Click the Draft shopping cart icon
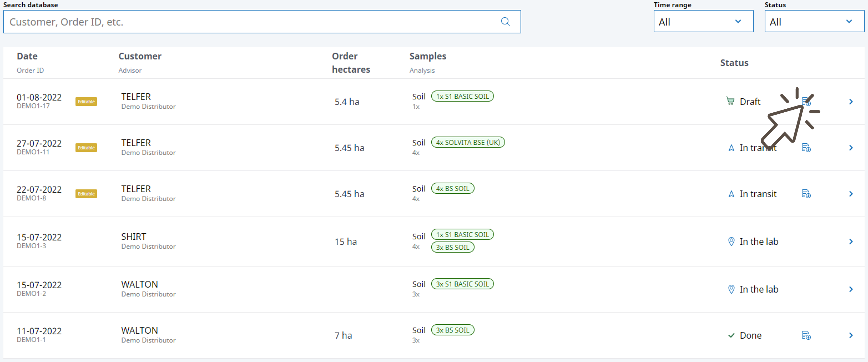The height and width of the screenshot is (362, 868). (730, 101)
